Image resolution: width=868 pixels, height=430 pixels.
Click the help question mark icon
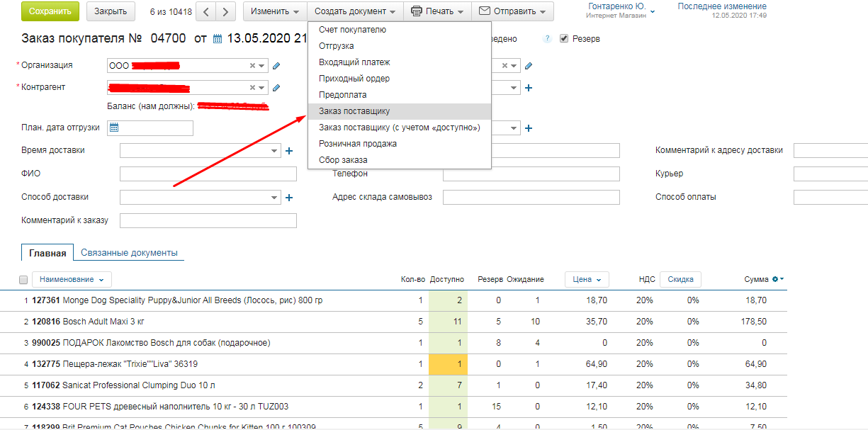tap(547, 39)
